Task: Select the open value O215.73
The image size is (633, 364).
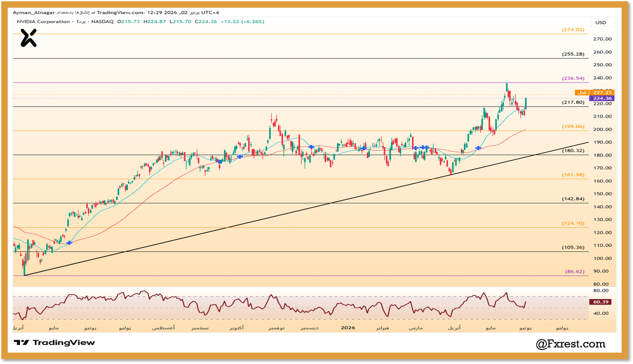Action: pyautogui.click(x=129, y=22)
